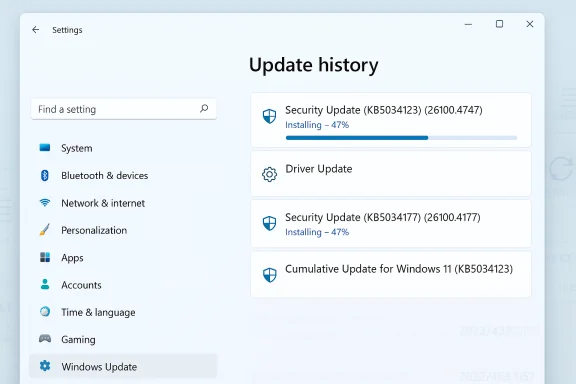Minimize the Settings window
This screenshot has height=384, width=576.
(x=468, y=24)
